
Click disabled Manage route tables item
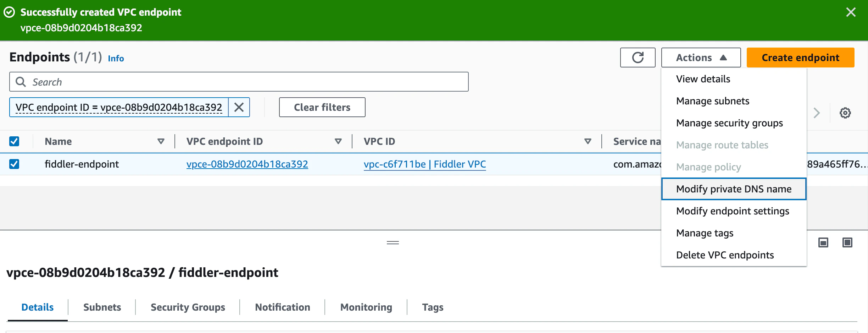pyautogui.click(x=734, y=145)
